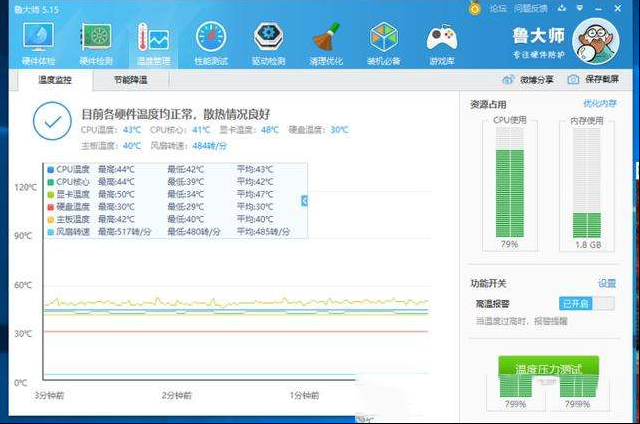This screenshot has height=424, width=640.
Task: Click the 鲁大师 cartoon avatar
Action: [x=596, y=41]
